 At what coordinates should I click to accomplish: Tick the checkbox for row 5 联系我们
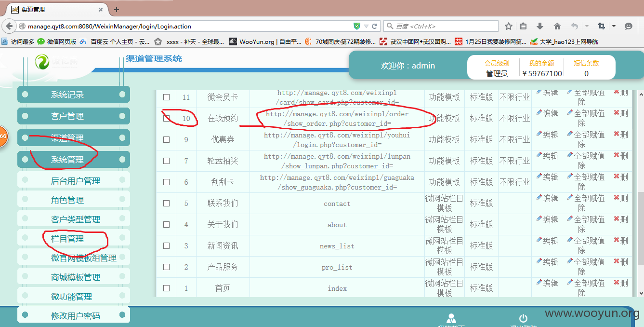click(166, 203)
